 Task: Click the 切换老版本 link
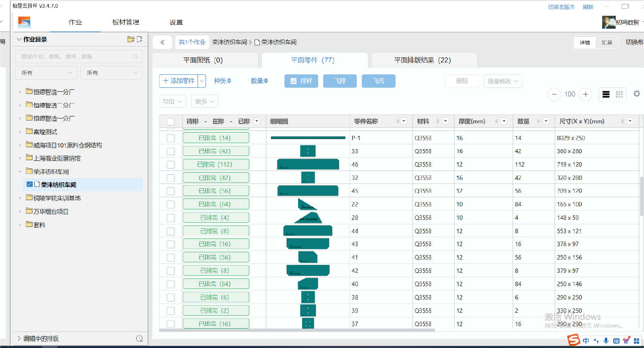click(x=561, y=7)
